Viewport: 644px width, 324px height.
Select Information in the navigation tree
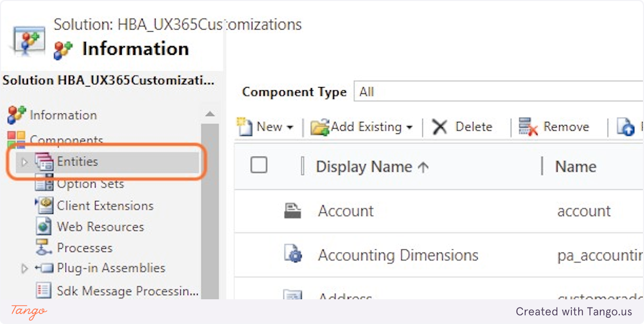coord(63,115)
